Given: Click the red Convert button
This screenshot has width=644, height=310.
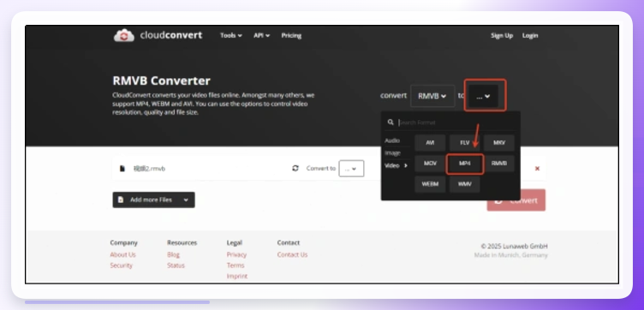Looking at the screenshot, I should point(516,200).
